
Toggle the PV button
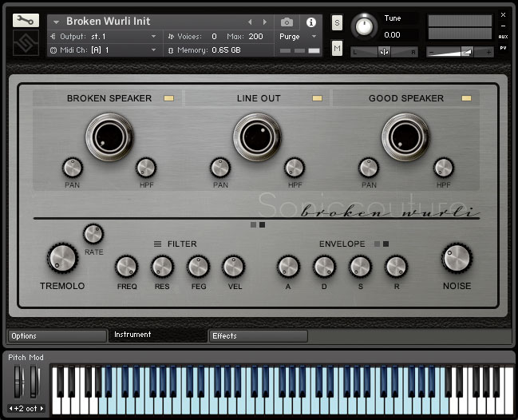click(503, 48)
